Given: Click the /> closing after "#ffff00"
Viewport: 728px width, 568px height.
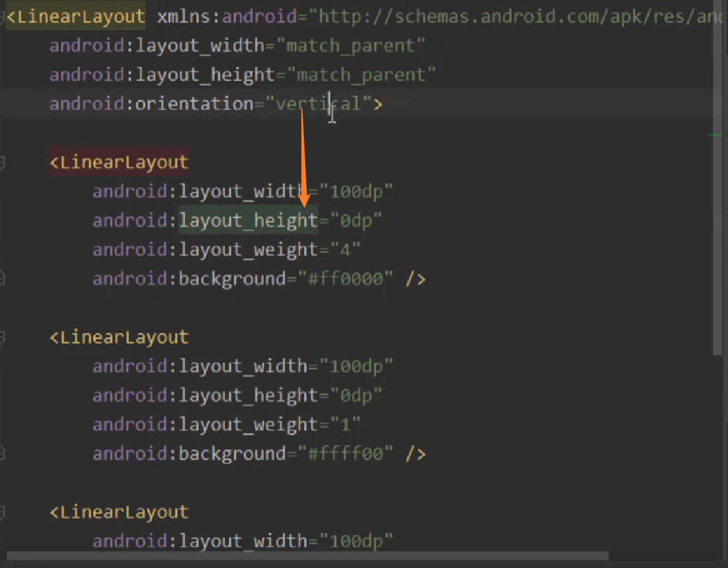Looking at the screenshot, I should point(416,454).
